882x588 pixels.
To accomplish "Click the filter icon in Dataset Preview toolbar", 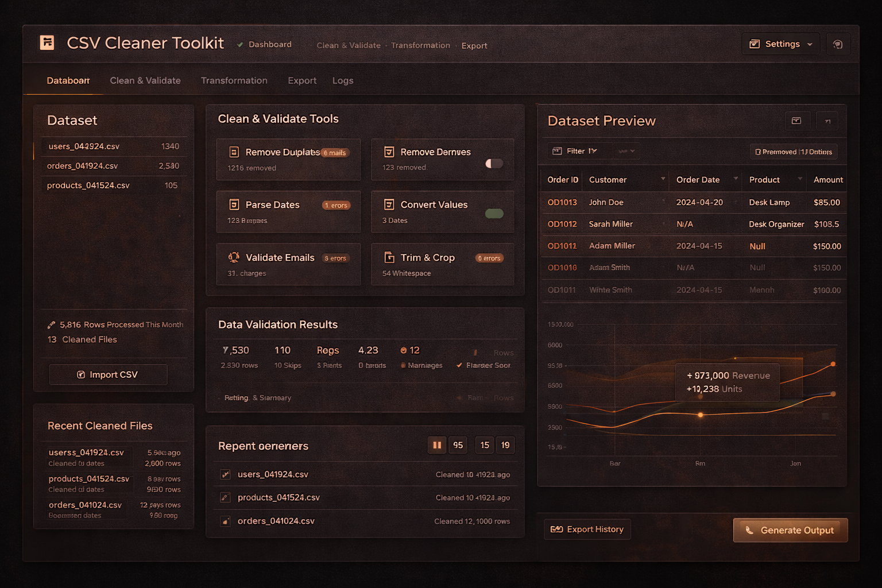I will 557,150.
